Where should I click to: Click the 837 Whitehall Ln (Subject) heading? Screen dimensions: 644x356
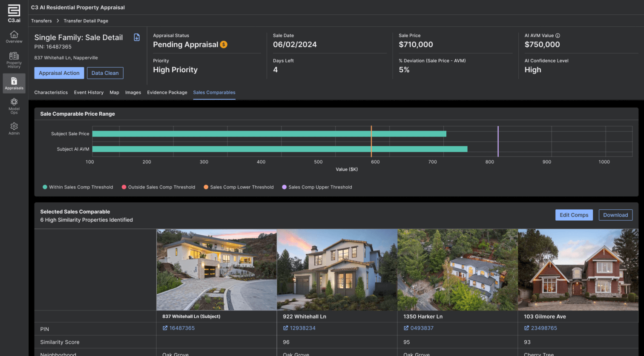click(191, 316)
